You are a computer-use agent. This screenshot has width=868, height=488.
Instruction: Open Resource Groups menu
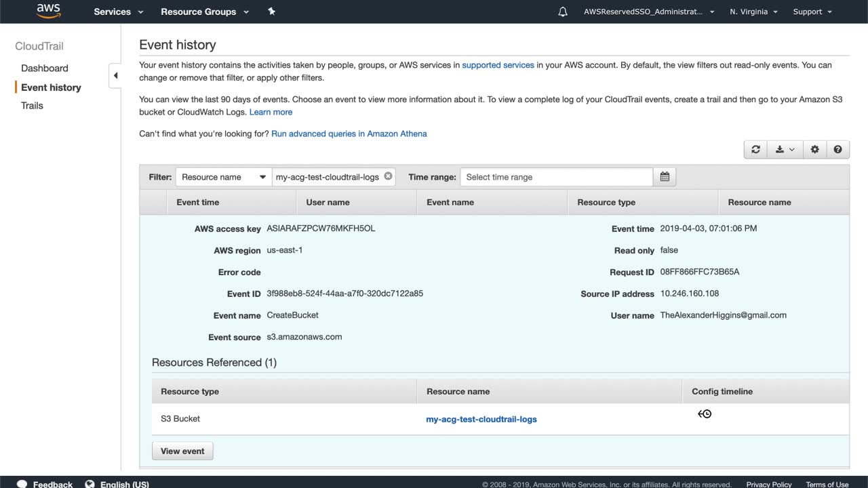click(x=205, y=12)
